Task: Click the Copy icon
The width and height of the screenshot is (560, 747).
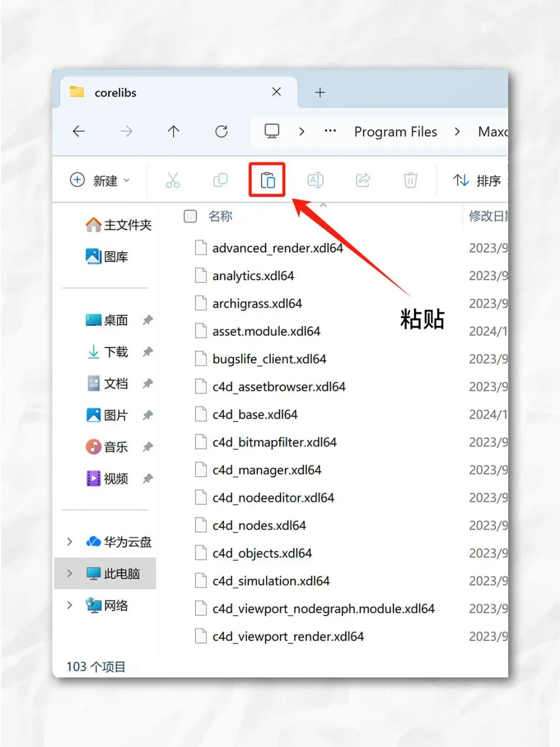Action: [x=220, y=180]
